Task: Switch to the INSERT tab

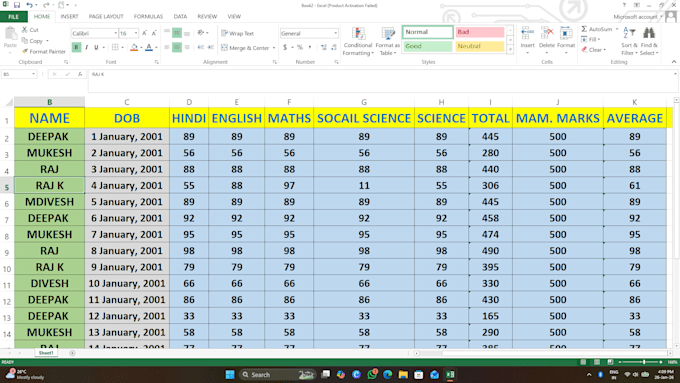Action: (69, 16)
